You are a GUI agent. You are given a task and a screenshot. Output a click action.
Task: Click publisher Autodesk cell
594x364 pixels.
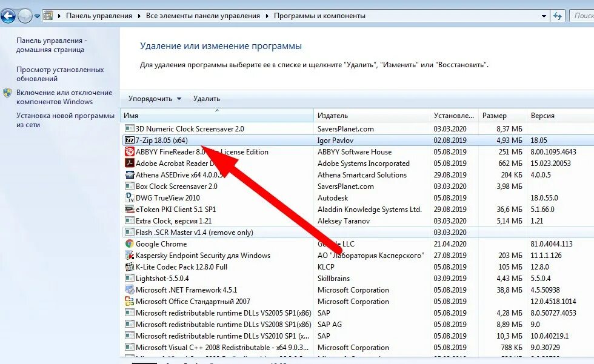(x=333, y=198)
